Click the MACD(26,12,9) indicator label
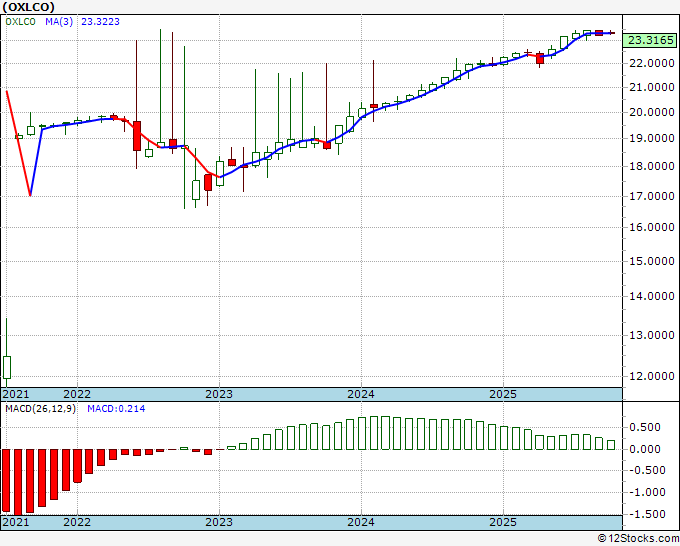The width and height of the screenshot is (680, 546). tap(40, 409)
